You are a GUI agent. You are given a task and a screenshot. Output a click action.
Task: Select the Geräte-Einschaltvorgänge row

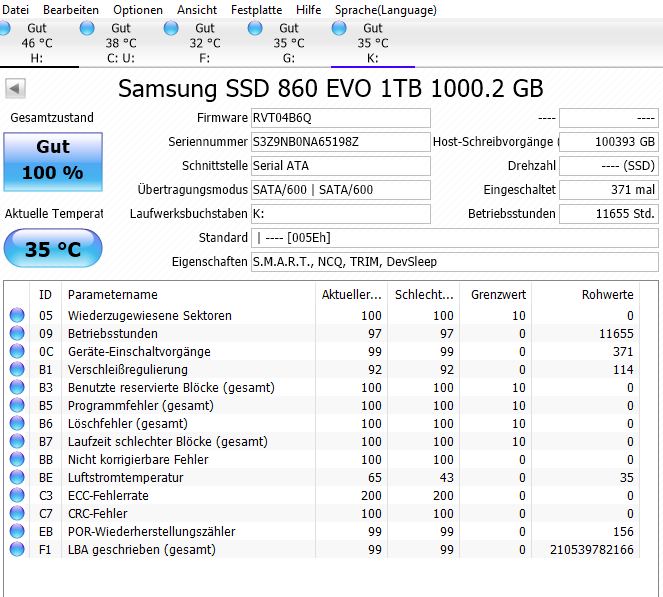(x=322, y=351)
